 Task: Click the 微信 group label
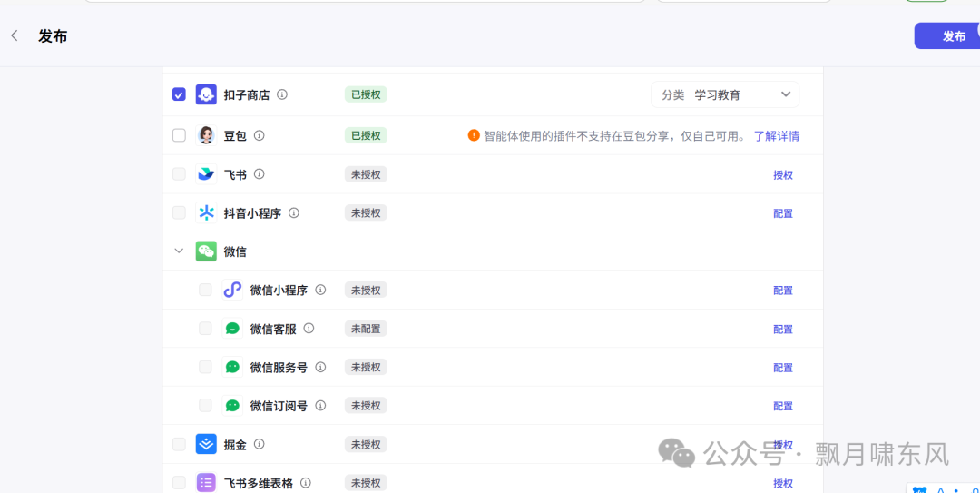(235, 252)
